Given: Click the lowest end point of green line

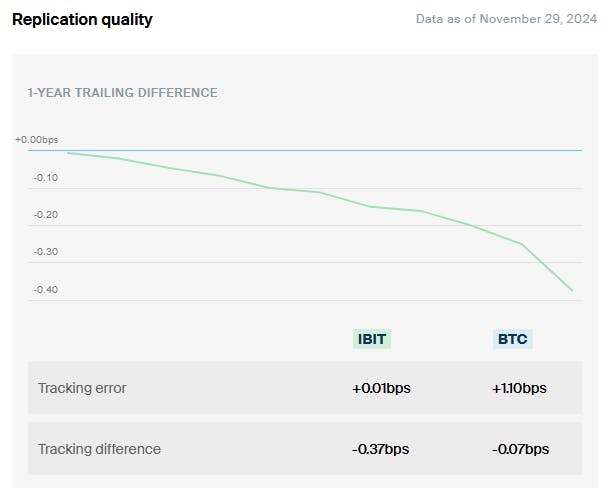Looking at the screenshot, I should 572,290.
